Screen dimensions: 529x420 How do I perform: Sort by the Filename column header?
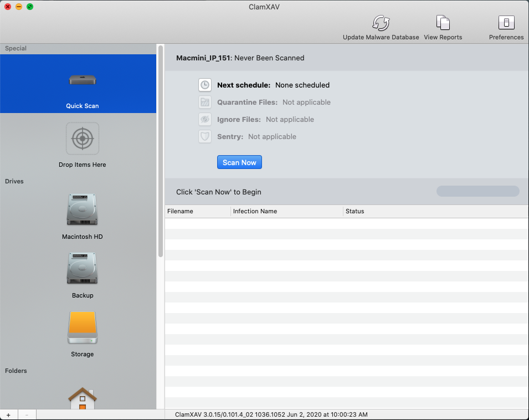pos(198,211)
